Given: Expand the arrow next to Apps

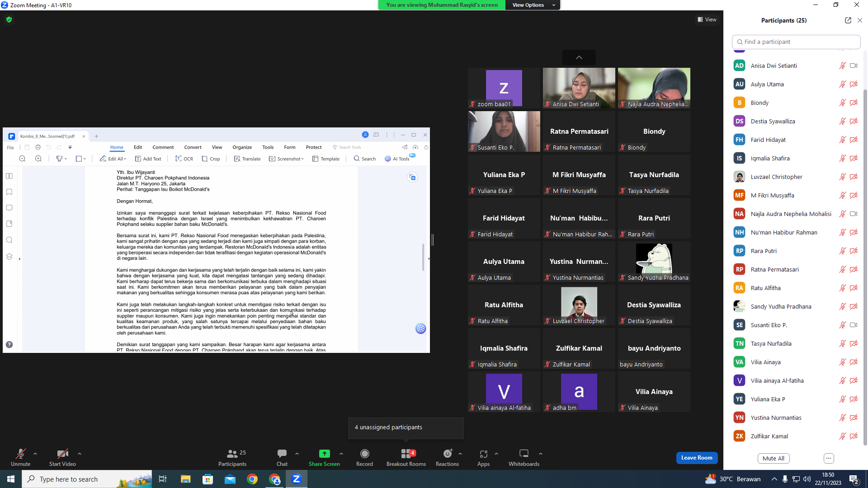Looking at the screenshot, I should point(496,454).
